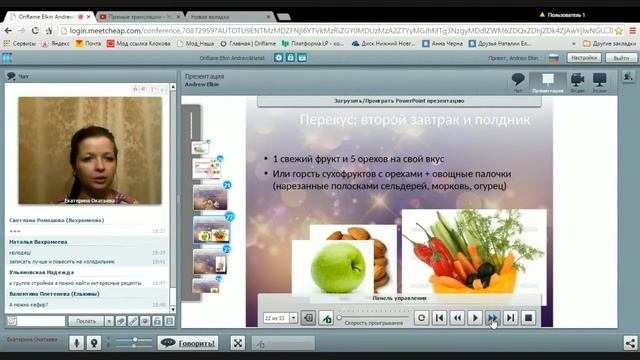
Task: Click the chat message input field
Action: tap(41, 321)
